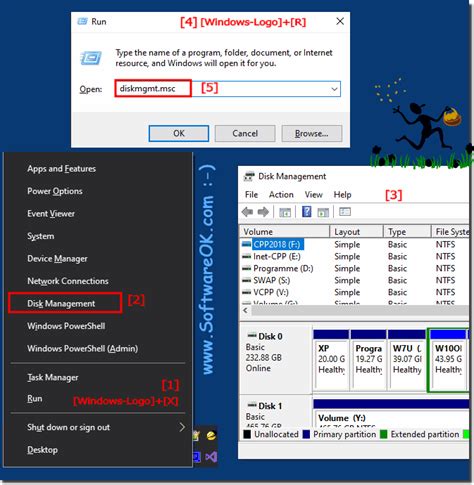This screenshot has height=485, width=474.
Task: Click the Disk Management title bar icon
Action: [x=249, y=176]
